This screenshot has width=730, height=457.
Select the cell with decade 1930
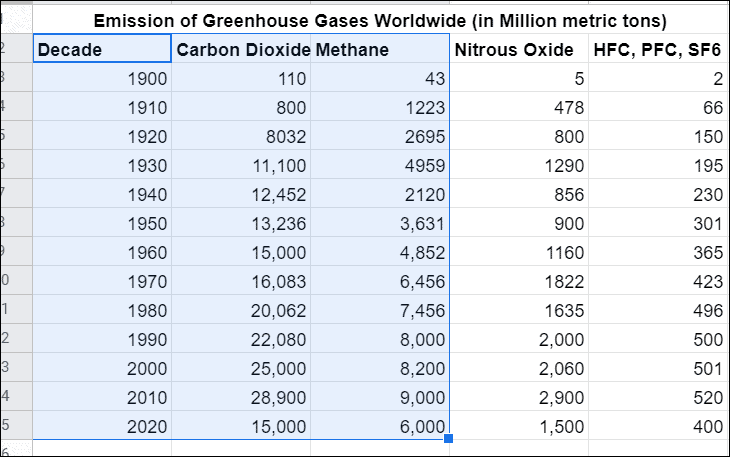click(102, 164)
